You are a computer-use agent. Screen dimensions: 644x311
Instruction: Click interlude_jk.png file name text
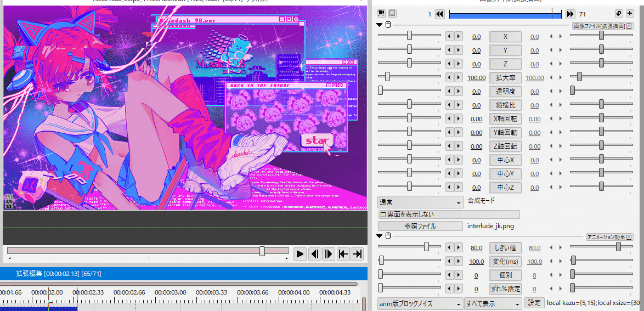tap(490, 226)
